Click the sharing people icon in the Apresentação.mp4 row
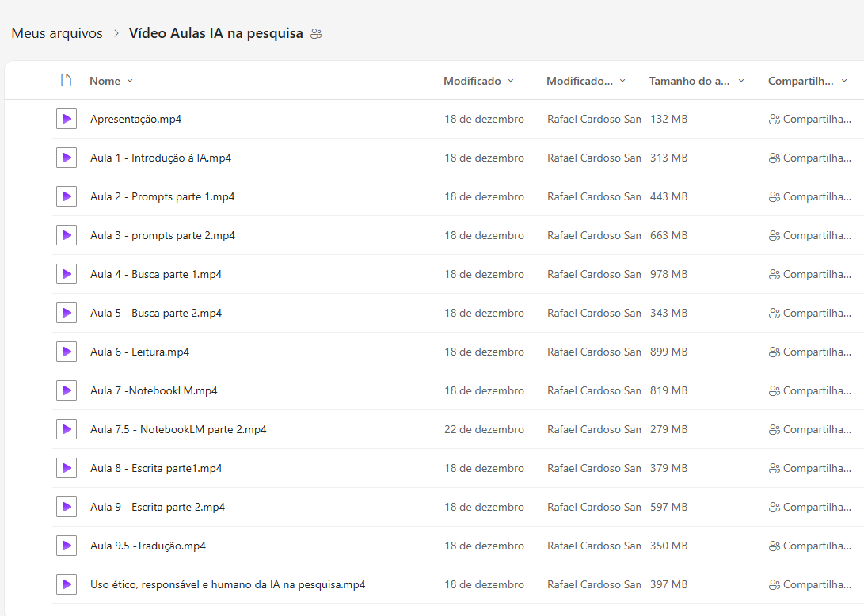Screen dimensions: 864x616 [775, 119]
